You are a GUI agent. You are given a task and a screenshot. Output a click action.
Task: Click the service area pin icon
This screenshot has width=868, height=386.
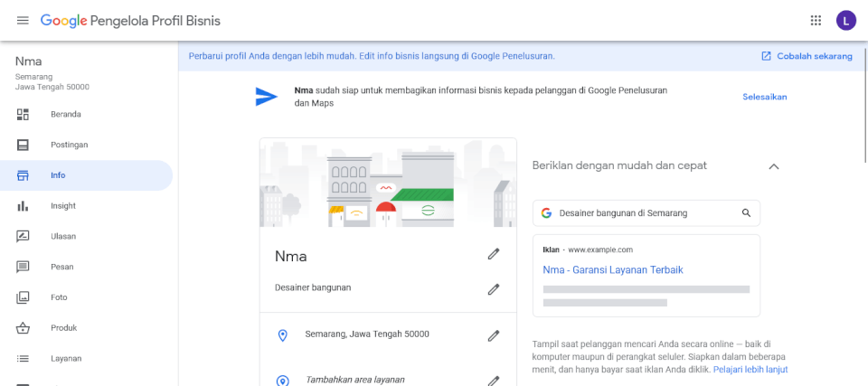click(x=282, y=381)
